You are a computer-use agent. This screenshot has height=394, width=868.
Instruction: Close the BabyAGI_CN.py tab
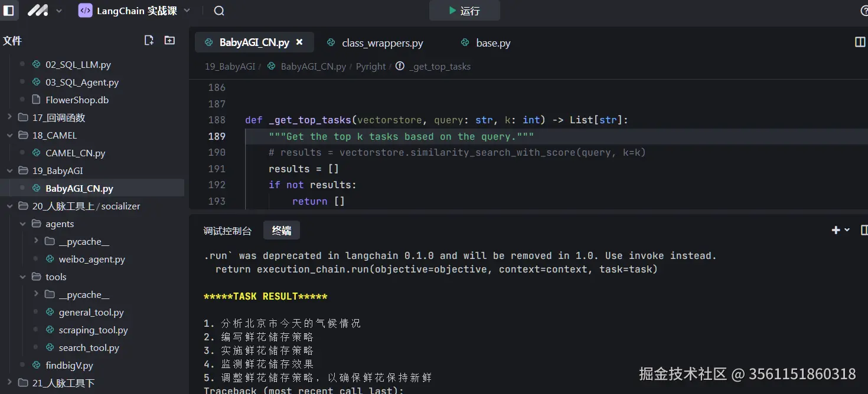click(299, 42)
